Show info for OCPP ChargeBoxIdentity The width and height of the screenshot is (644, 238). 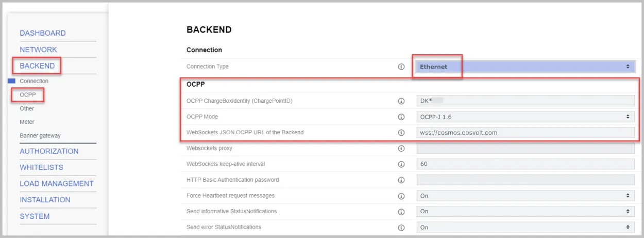[x=401, y=101]
